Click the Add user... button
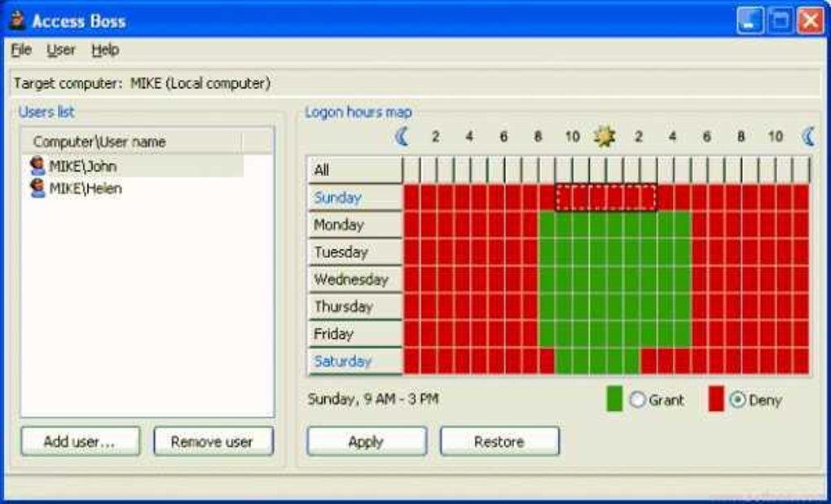The image size is (831, 504). click(x=81, y=441)
